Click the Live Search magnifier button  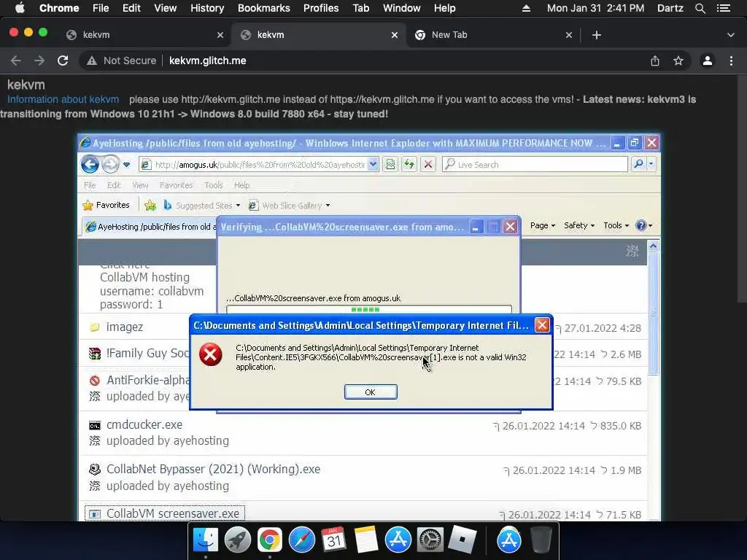(x=638, y=164)
